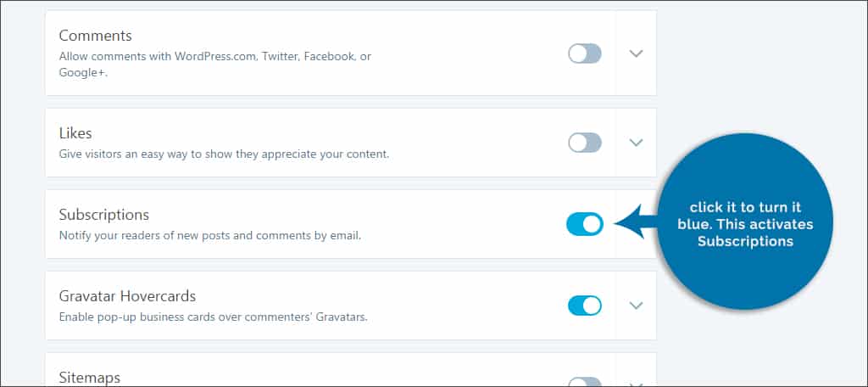Click the Comments heading
The height and width of the screenshot is (387, 868).
point(95,36)
